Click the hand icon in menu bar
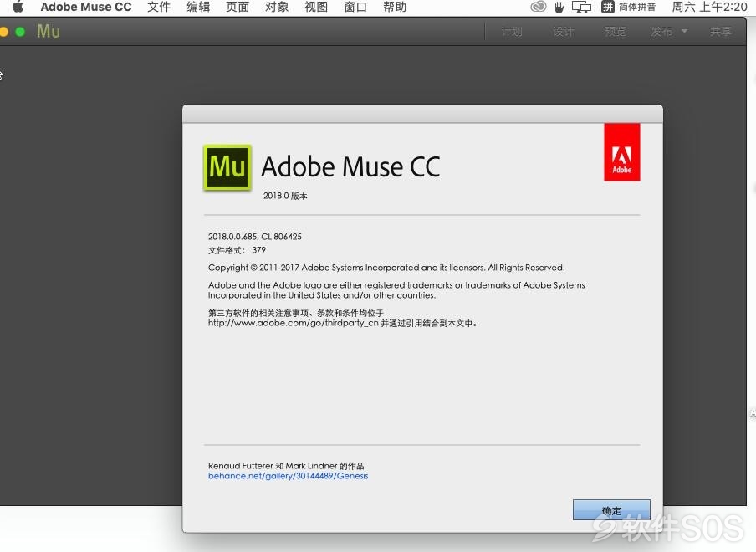 click(559, 7)
